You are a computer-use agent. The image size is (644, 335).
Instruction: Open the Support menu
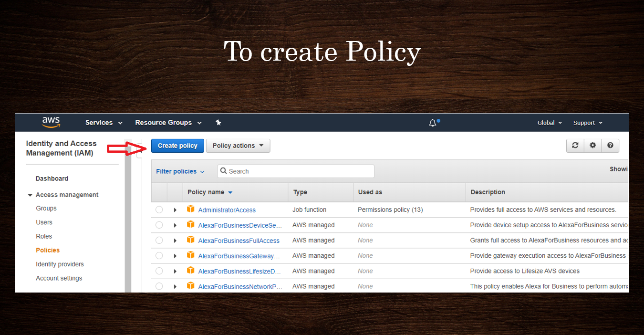(588, 123)
